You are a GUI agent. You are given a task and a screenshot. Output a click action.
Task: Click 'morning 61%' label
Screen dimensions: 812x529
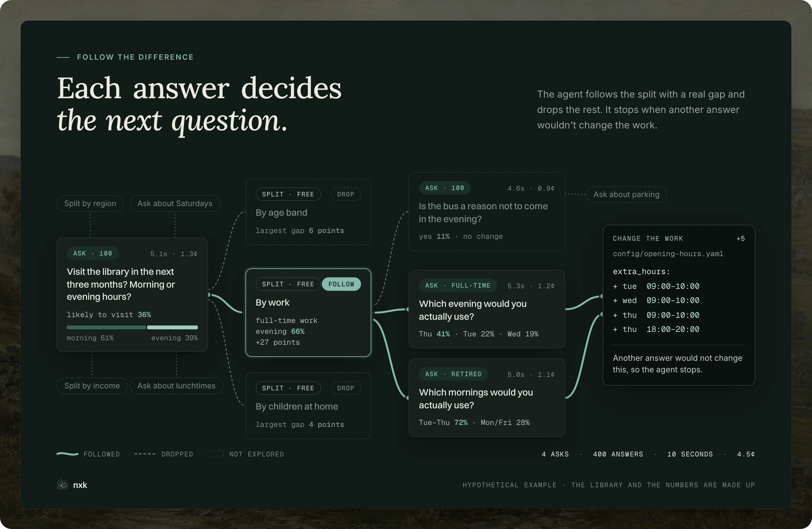(x=90, y=338)
